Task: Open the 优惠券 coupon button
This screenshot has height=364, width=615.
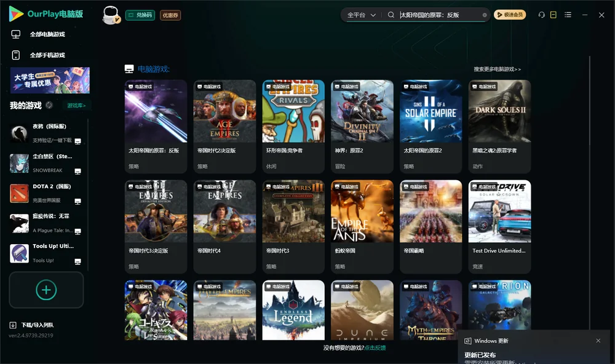Action: (170, 15)
